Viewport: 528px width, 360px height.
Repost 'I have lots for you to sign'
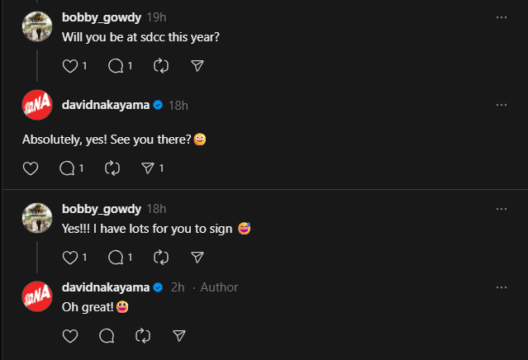point(161,258)
